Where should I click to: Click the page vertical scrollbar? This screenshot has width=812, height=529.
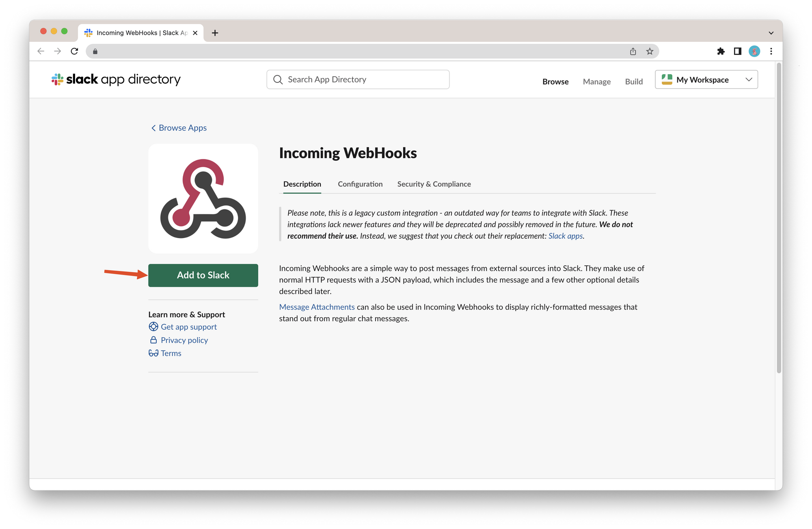(x=779, y=218)
